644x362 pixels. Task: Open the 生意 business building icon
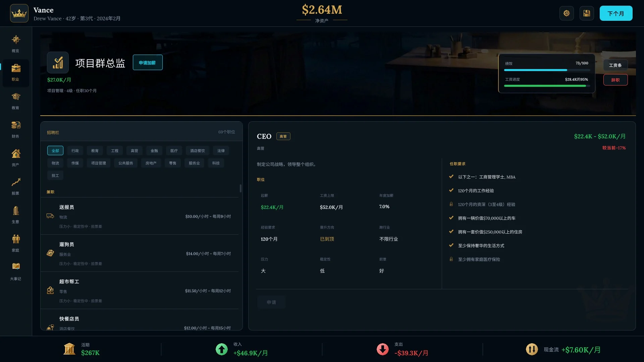coord(15,211)
